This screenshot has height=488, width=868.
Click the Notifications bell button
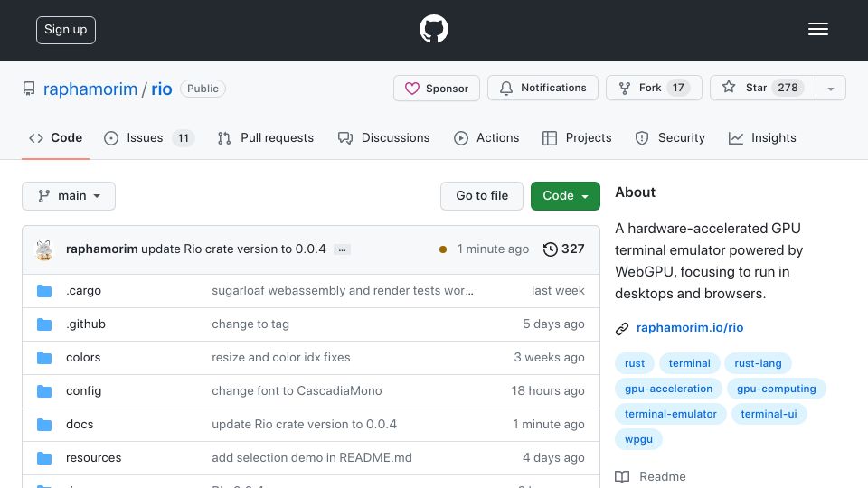(542, 88)
